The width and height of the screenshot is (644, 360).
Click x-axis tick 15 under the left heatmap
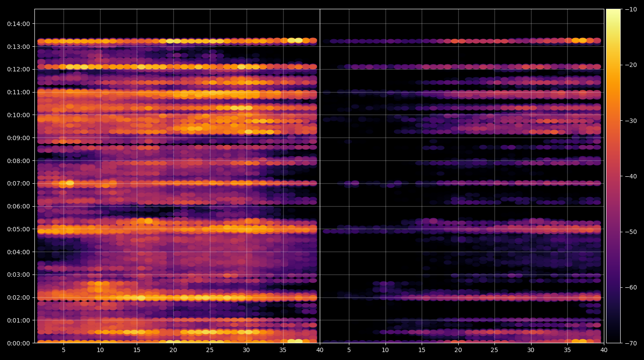137,350
